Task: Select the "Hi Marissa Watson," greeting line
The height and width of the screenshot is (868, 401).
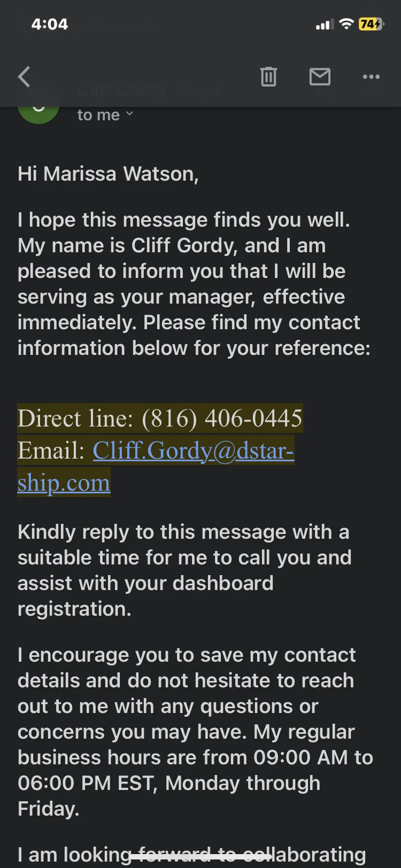Action: pyautogui.click(x=108, y=174)
